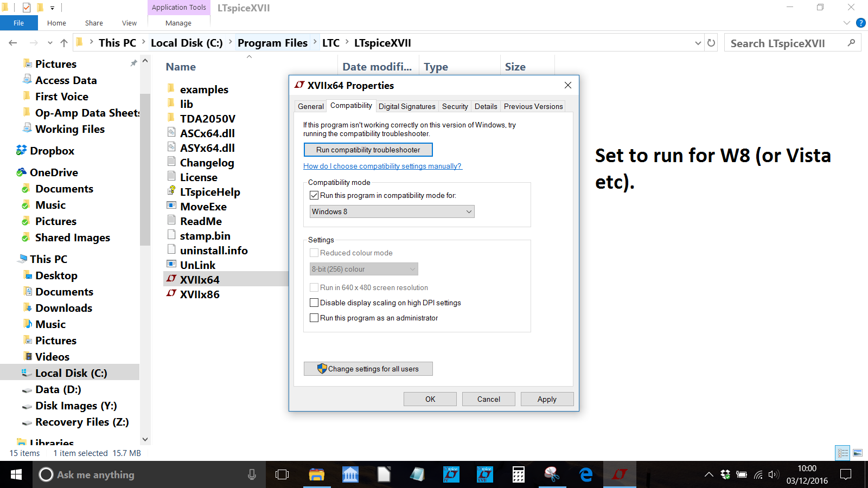Click the Cortana microphone icon
The height and width of the screenshot is (488, 868).
(x=252, y=474)
